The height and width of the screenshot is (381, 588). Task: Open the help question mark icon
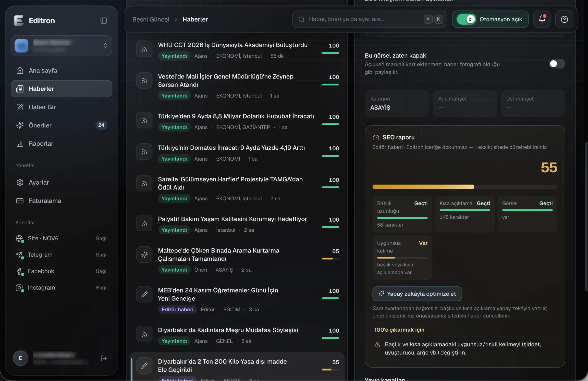click(x=564, y=19)
